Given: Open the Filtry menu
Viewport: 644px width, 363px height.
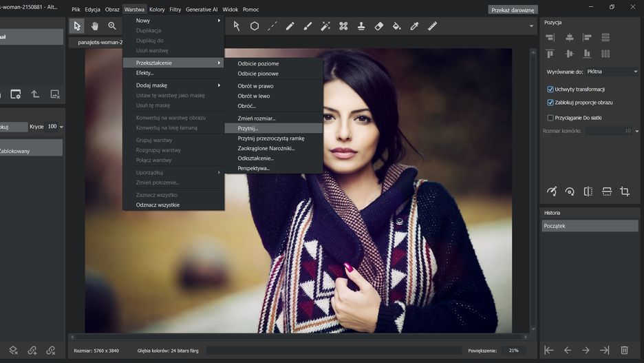Looking at the screenshot, I should coord(175,10).
